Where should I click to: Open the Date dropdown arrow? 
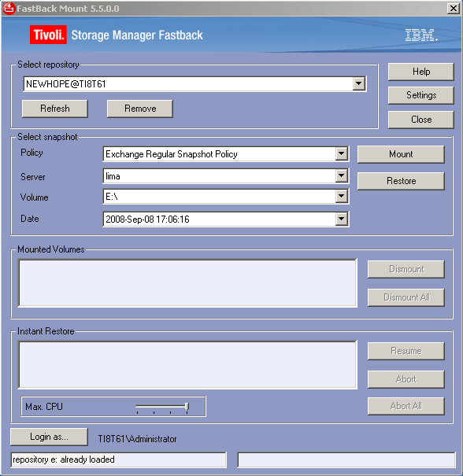point(342,219)
